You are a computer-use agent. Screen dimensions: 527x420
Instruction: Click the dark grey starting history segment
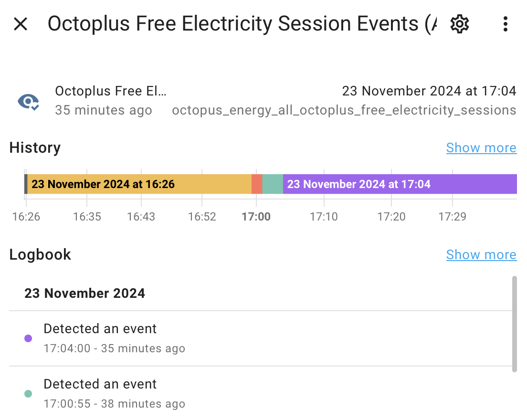(26, 184)
